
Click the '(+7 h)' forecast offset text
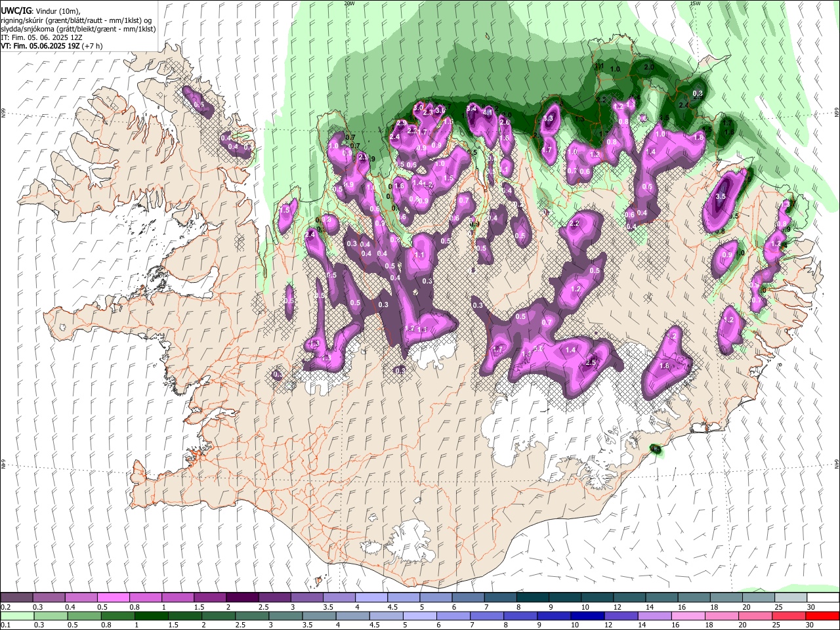click(92, 47)
